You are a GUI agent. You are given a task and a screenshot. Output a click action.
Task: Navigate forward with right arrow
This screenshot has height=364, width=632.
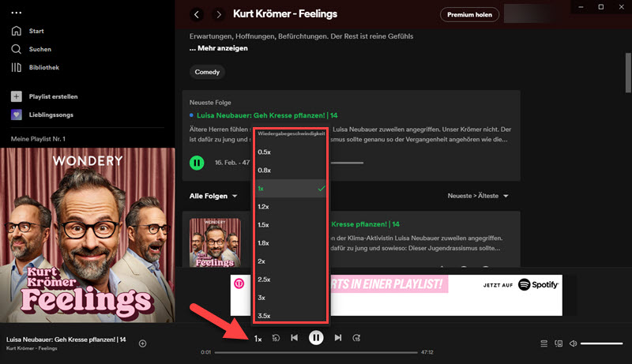[x=219, y=15]
